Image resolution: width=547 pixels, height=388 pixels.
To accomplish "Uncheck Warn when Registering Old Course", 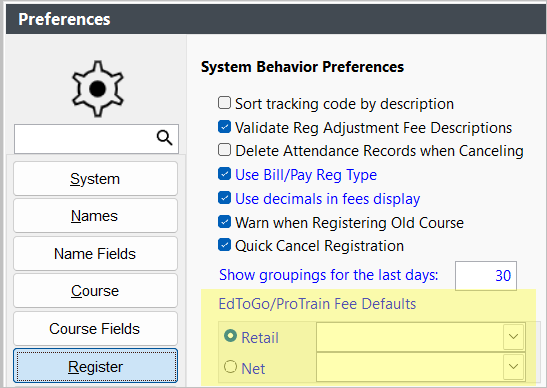I will (x=224, y=222).
